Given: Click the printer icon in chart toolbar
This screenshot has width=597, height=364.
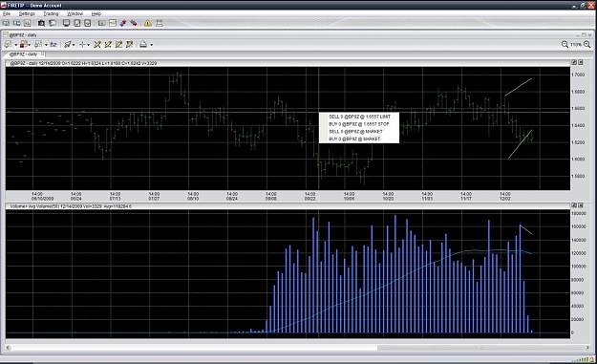Looking at the screenshot, I should pyautogui.click(x=143, y=45).
